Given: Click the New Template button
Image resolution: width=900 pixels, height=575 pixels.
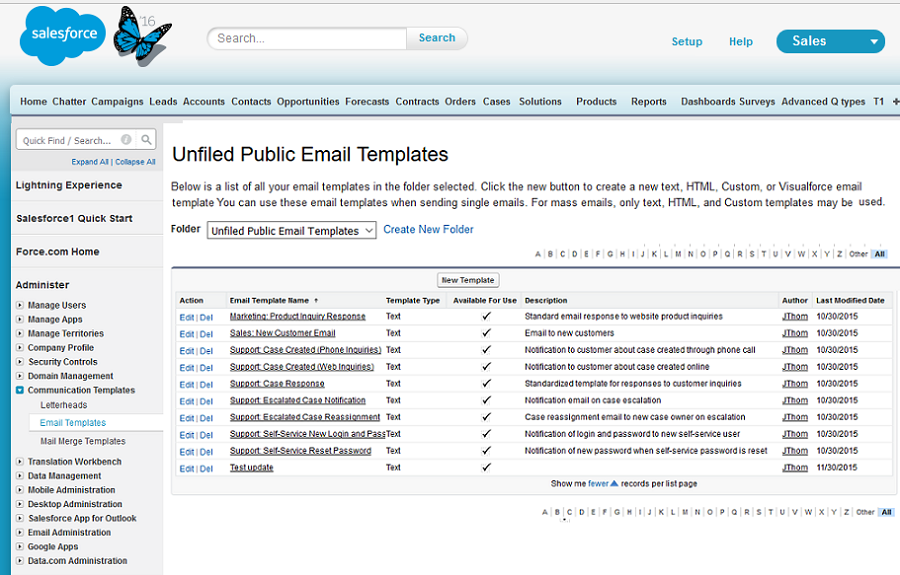Looking at the screenshot, I should pyautogui.click(x=468, y=280).
